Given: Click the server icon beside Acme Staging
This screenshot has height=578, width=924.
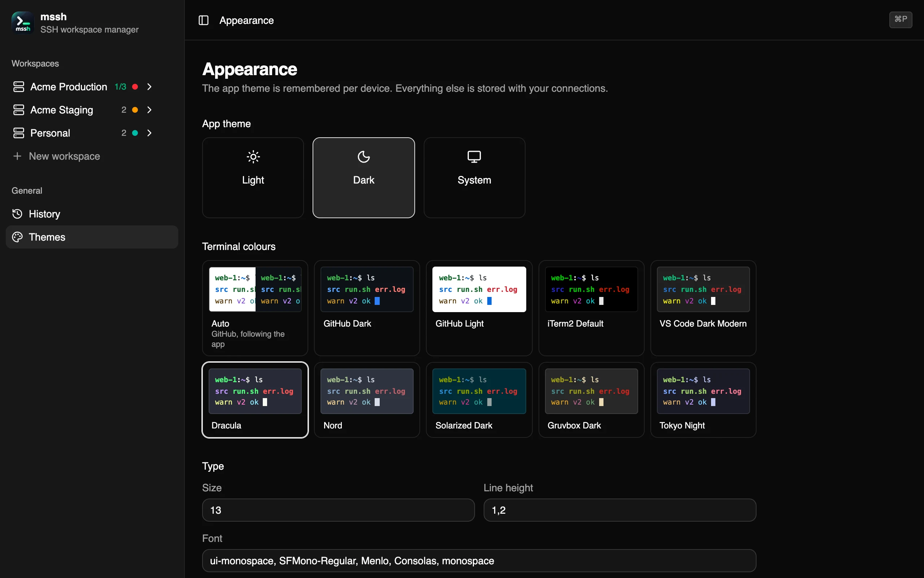Looking at the screenshot, I should coord(19,110).
